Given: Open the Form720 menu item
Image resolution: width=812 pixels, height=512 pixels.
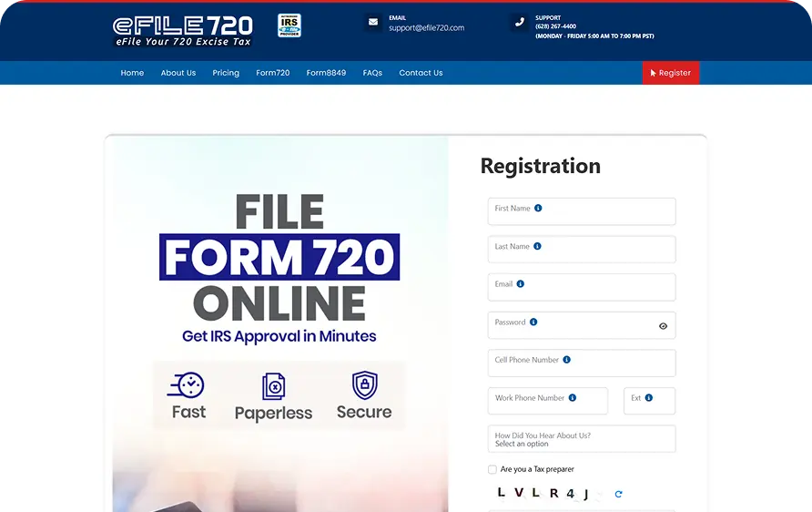Looking at the screenshot, I should [x=272, y=73].
